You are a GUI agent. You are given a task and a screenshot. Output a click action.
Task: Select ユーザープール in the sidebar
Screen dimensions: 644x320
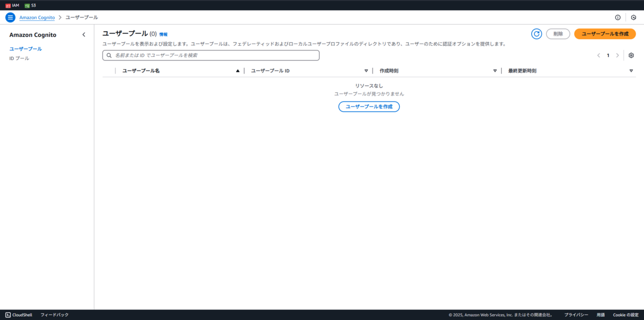click(x=25, y=48)
